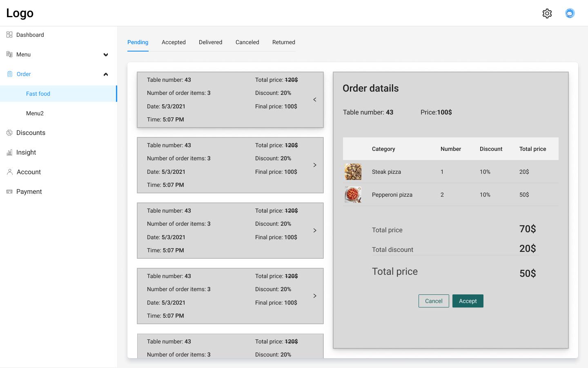The height and width of the screenshot is (368, 588).
Task: Click the Pepperoni pizza name cell
Action: coord(392,195)
